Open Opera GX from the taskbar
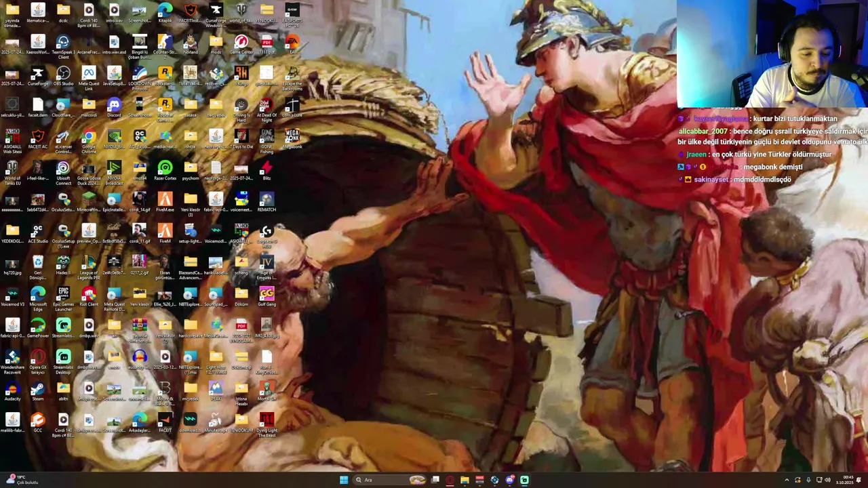868x488 pixels. [x=450, y=480]
